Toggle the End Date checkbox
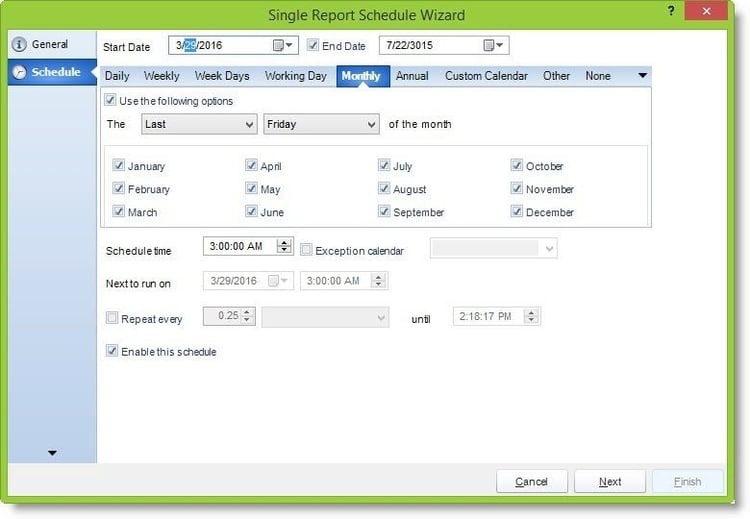Screen dimensions: 750x519 click(x=313, y=45)
